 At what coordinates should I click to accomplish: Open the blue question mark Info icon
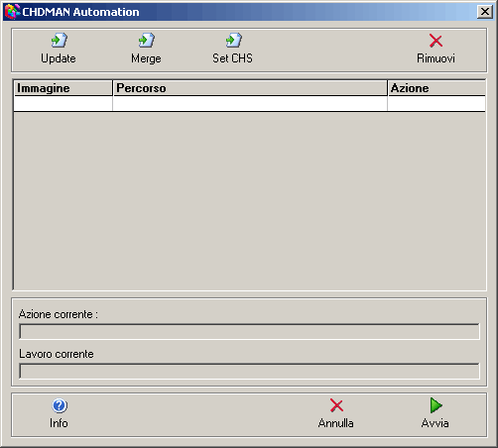[60, 405]
